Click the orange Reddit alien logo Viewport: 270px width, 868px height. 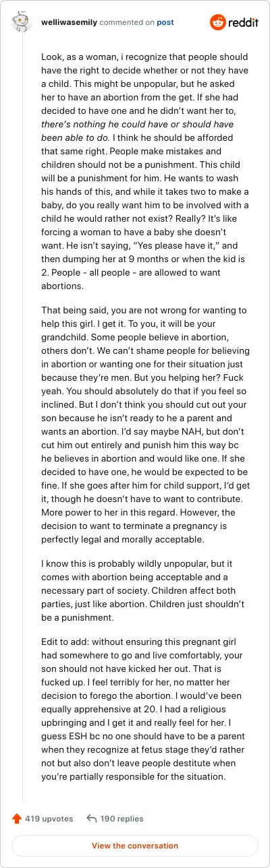(x=218, y=22)
